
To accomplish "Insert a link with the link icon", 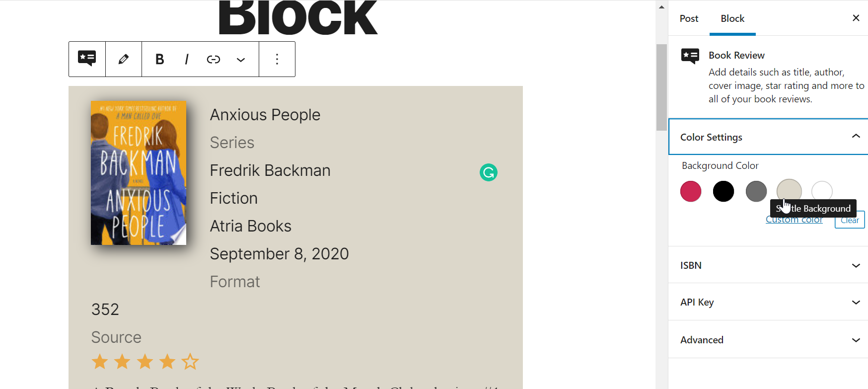I will tap(214, 60).
